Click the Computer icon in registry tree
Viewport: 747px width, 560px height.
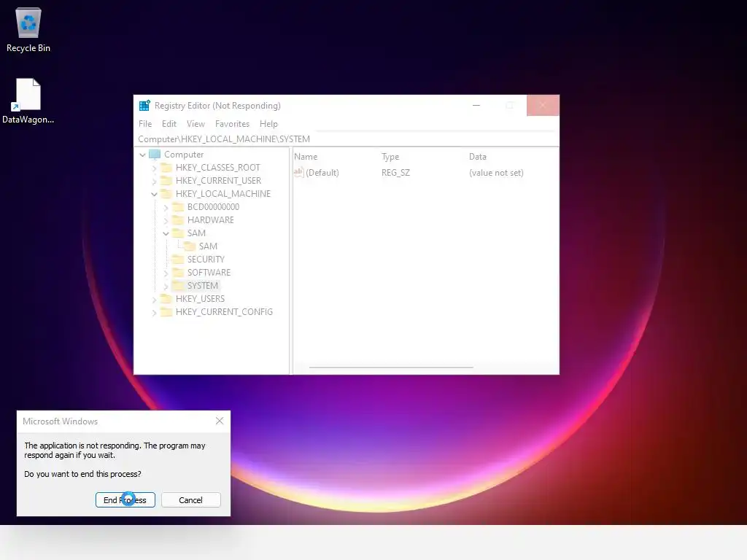click(155, 155)
